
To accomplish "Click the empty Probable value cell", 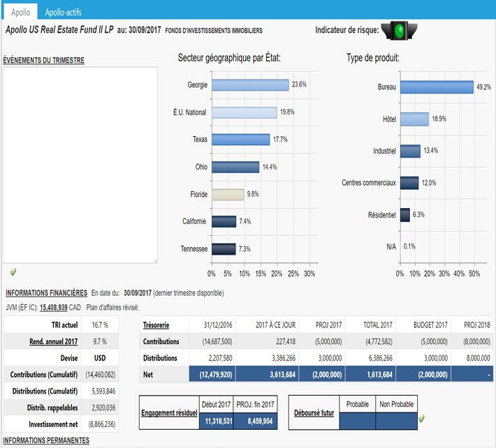I will (356, 421).
